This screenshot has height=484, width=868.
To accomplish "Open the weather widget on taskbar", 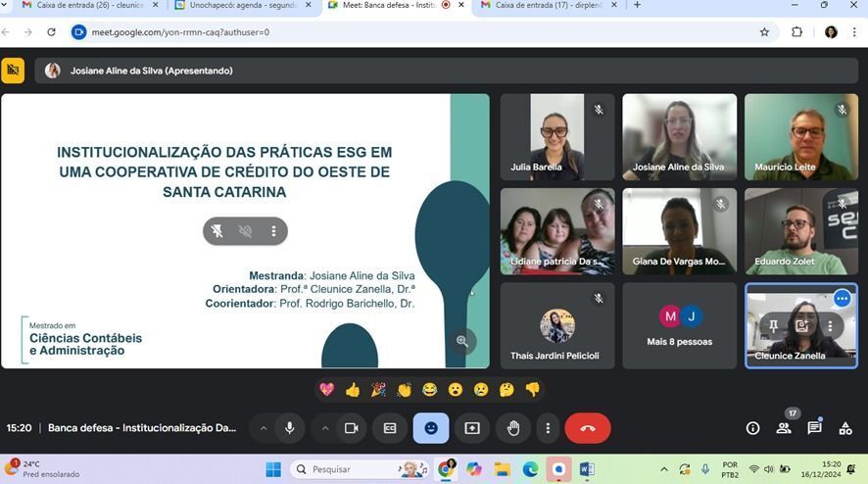I will (x=43, y=469).
